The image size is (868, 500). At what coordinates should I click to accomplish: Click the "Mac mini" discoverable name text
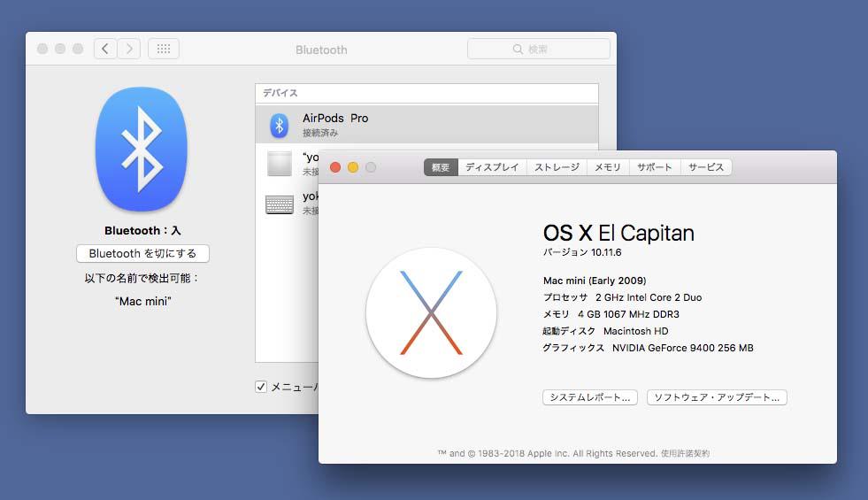pyautogui.click(x=142, y=301)
